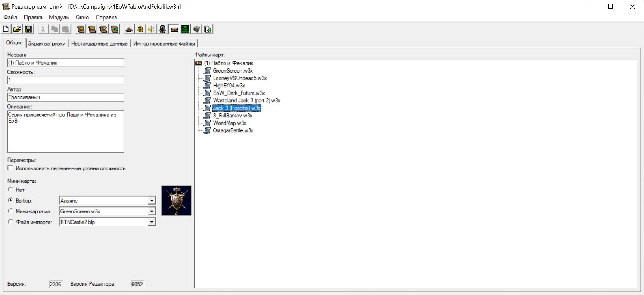
Task: Select 'Wasteland Jack 3 (part 2).w3x' map
Action: click(246, 101)
